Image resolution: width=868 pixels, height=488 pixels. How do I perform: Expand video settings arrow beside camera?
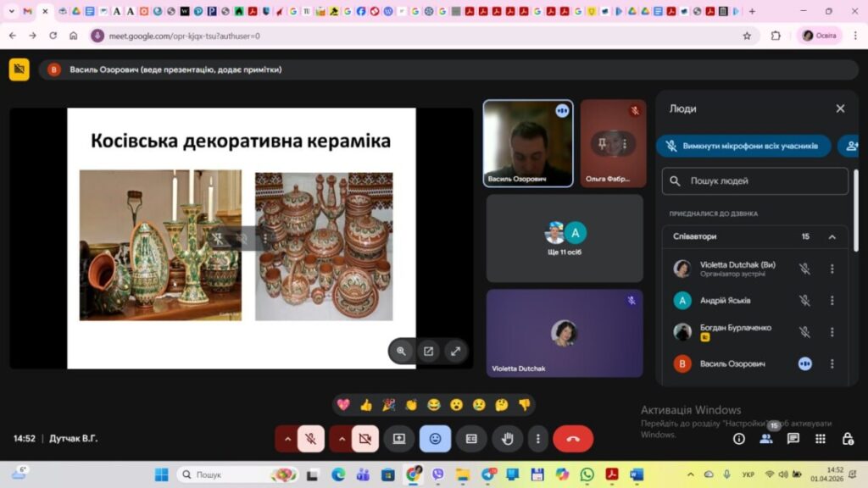342,439
